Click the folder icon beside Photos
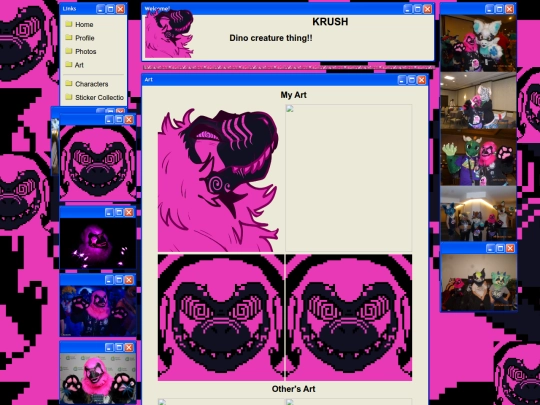The image size is (540, 405). click(69, 51)
